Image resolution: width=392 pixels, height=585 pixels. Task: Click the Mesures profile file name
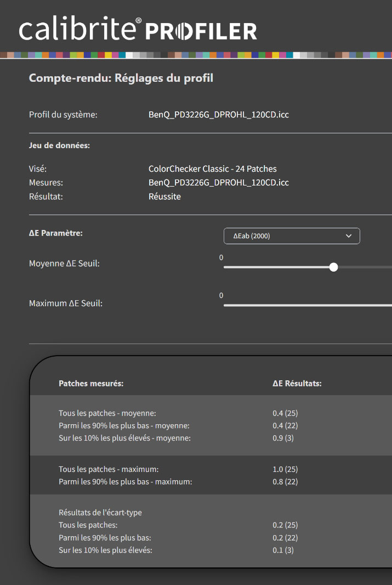(218, 182)
